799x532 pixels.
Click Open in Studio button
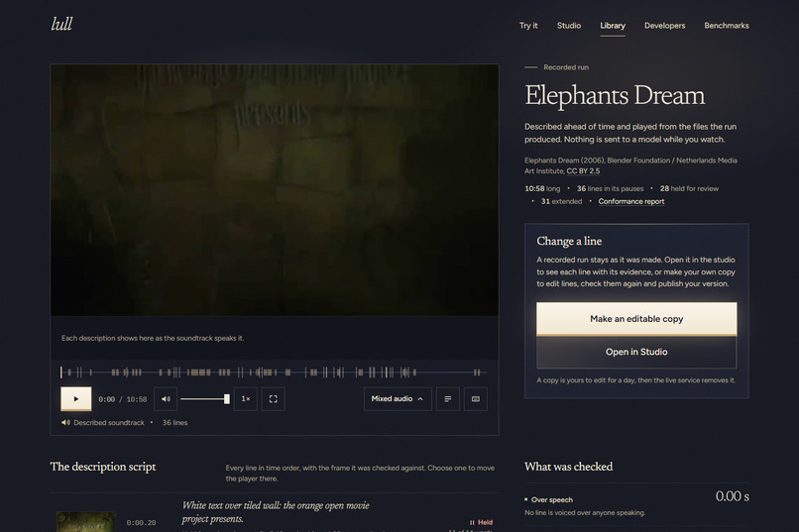click(x=636, y=352)
